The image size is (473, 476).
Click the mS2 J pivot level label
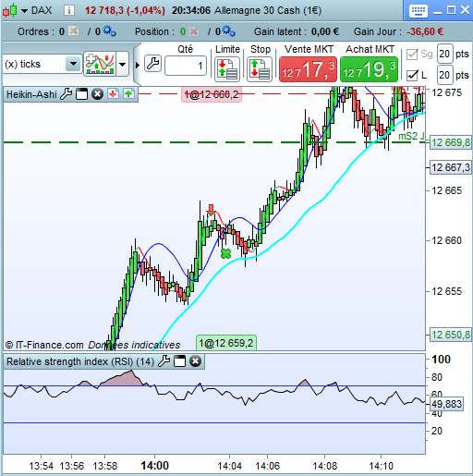pyautogui.click(x=411, y=136)
